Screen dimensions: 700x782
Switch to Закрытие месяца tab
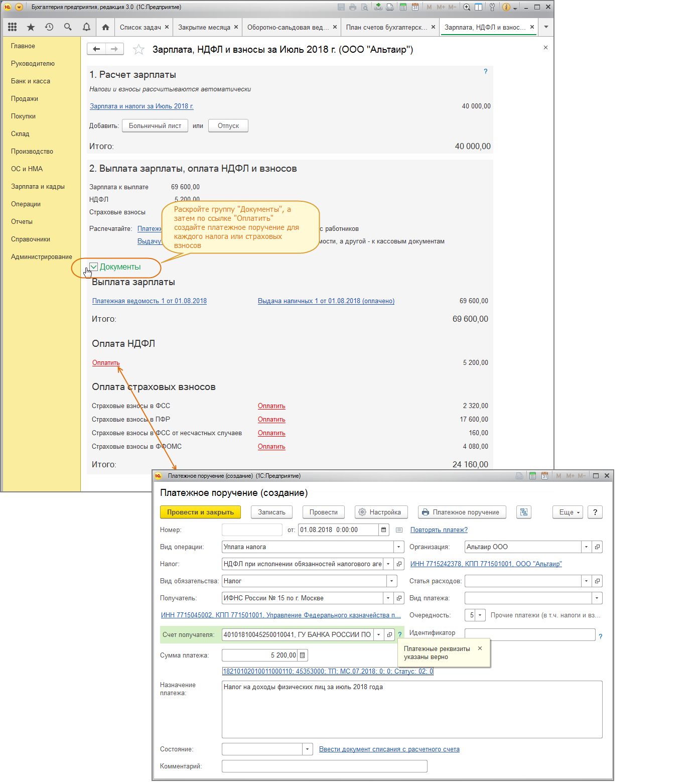click(204, 27)
